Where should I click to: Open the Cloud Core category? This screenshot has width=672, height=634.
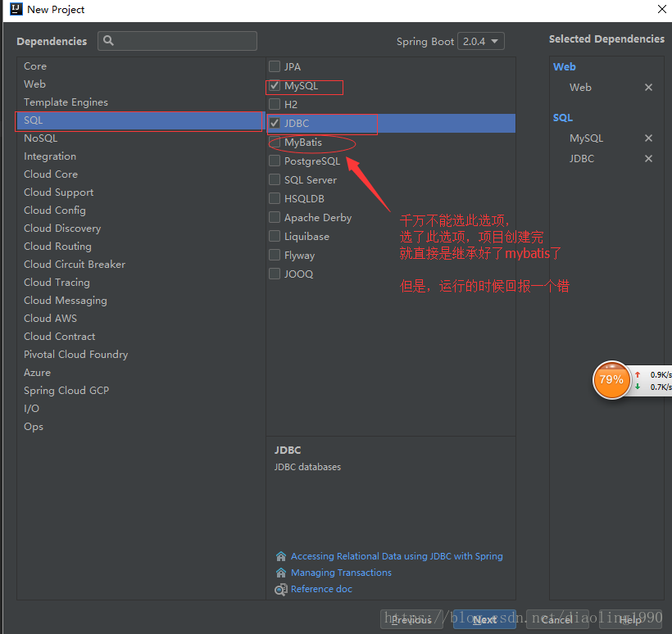tap(141, 174)
